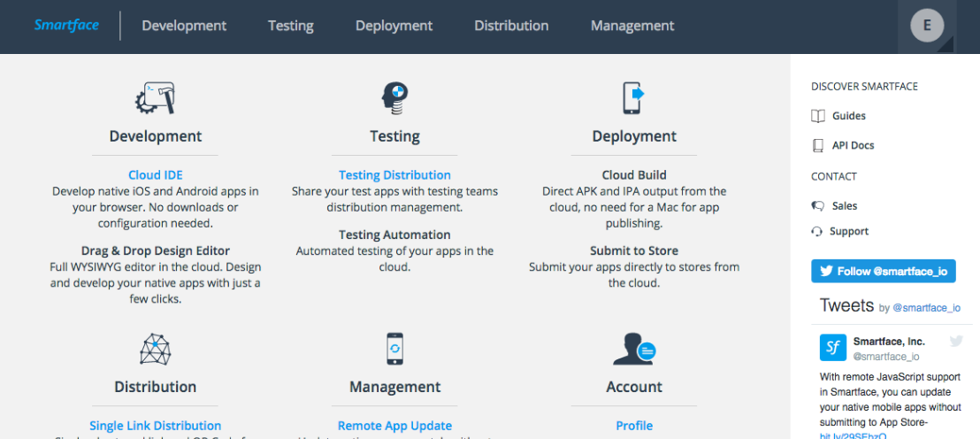
Task: Click the Guides open book icon
Action: point(817,116)
